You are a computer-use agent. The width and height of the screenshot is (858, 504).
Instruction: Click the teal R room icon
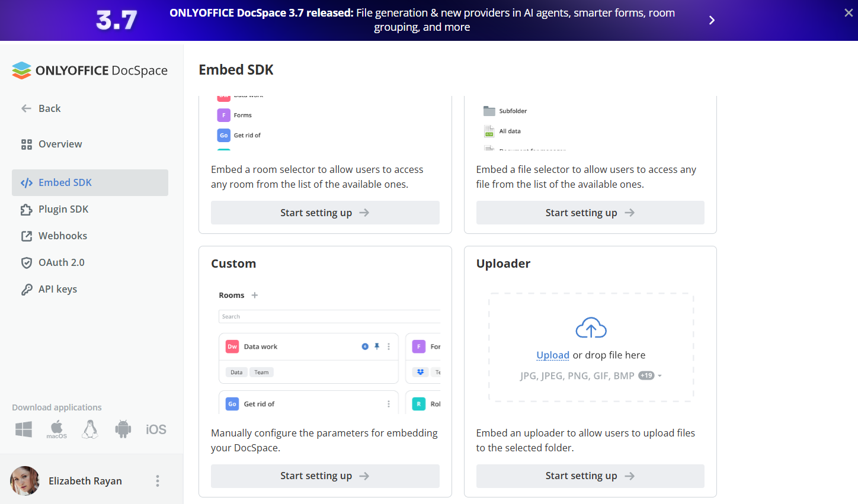(x=419, y=404)
